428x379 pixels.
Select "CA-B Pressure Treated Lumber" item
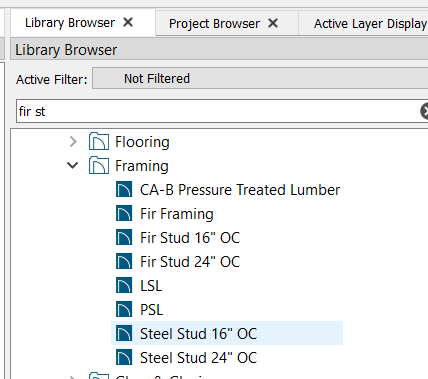click(240, 190)
